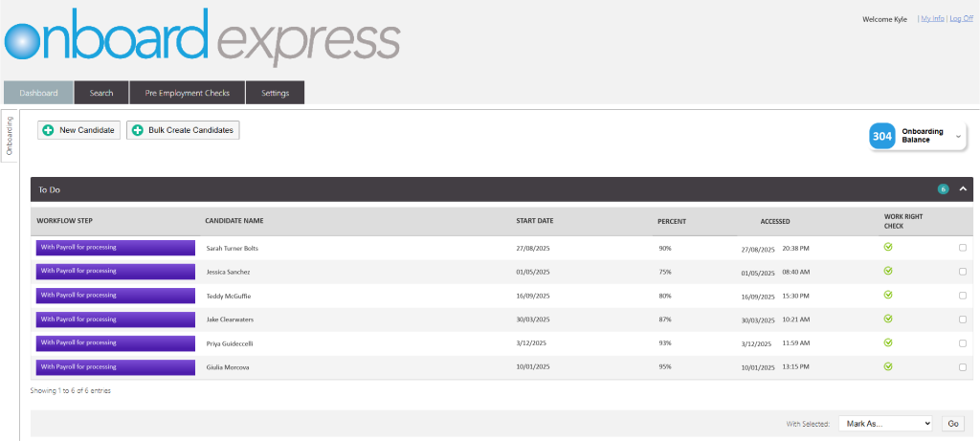980x441 pixels.
Task: Open the Mark As dropdown
Action: pyautogui.click(x=885, y=423)
